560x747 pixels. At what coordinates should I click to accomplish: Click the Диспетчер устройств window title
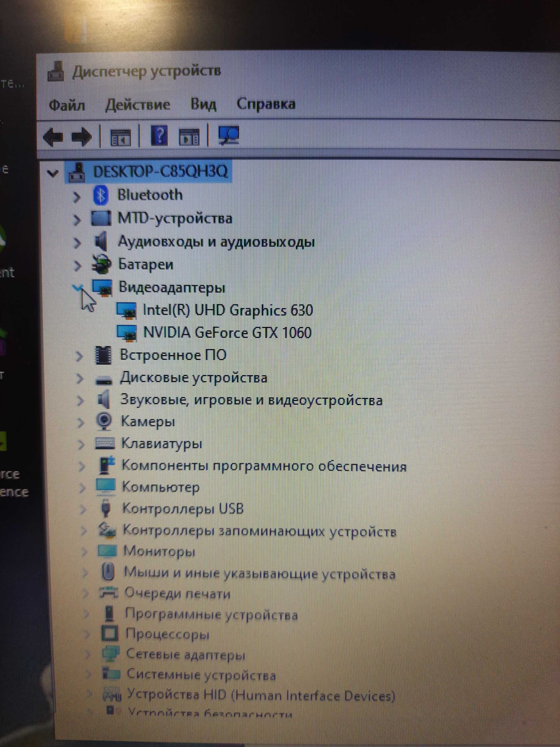(147, 72)
